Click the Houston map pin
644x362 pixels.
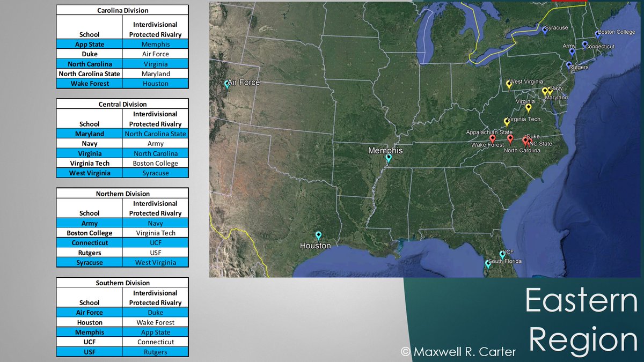[318, 235]
